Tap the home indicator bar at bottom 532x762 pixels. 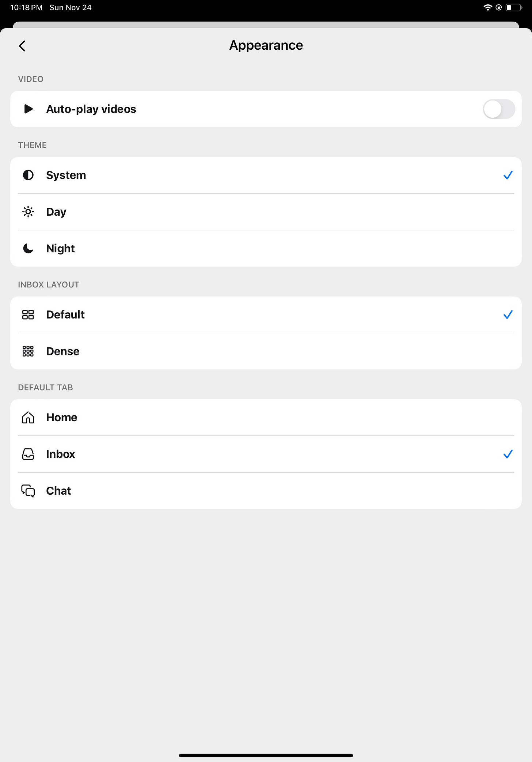[266, 755]
